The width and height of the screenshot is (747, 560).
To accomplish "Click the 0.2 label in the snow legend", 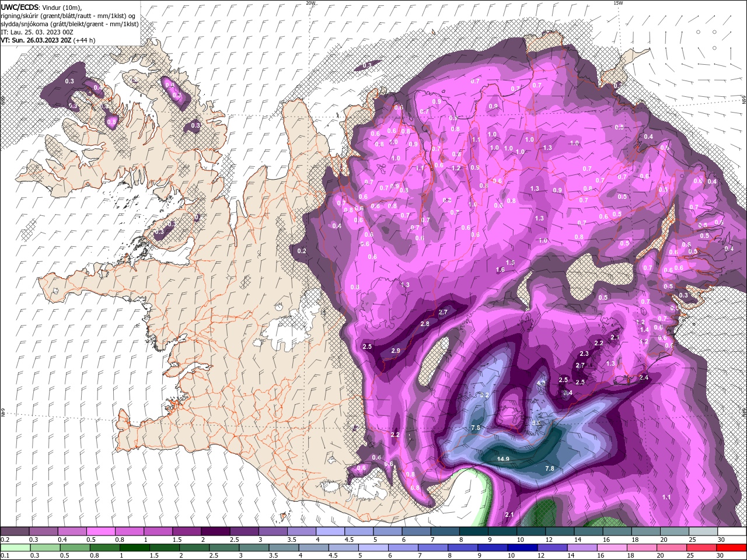I will pyautogui.click(x=5, y=540).
